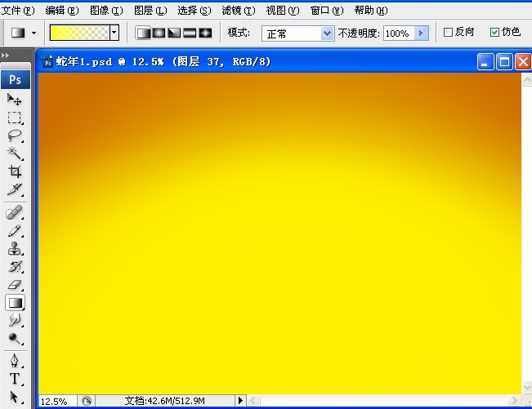Open the 滤镜(T) menu
Screen dimensions: 532x409
click(239, 11)
